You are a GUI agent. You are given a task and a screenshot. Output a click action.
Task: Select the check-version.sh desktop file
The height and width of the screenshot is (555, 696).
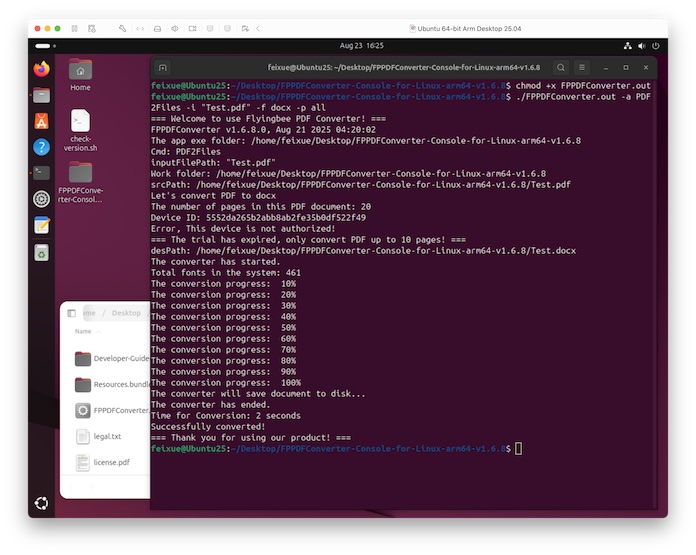click(80, 128)
